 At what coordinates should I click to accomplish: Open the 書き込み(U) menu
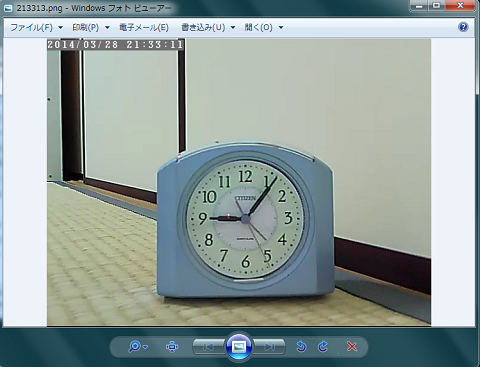click(x=203, y=27)
